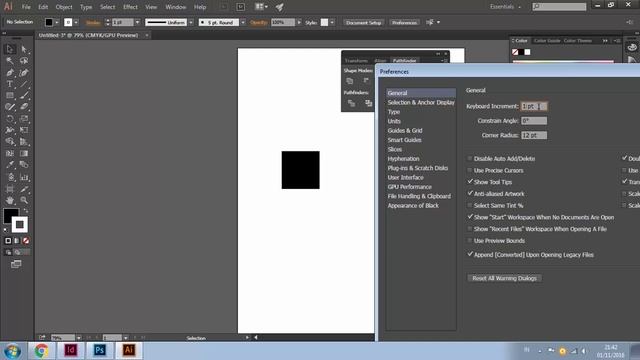
Task: Select the Gradient tool
Action: (x=24, y=153)
